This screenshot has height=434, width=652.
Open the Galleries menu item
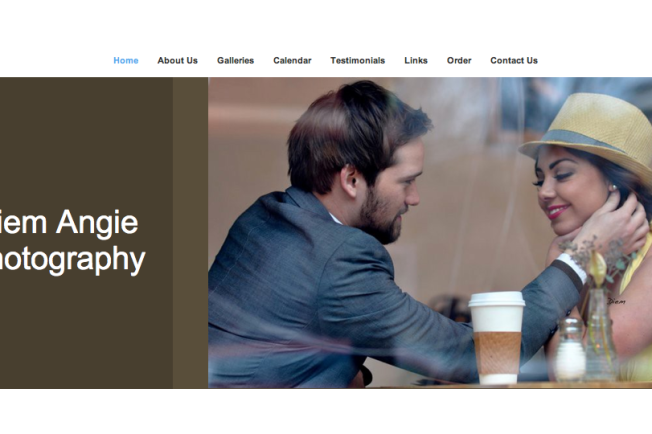(235, 61)
